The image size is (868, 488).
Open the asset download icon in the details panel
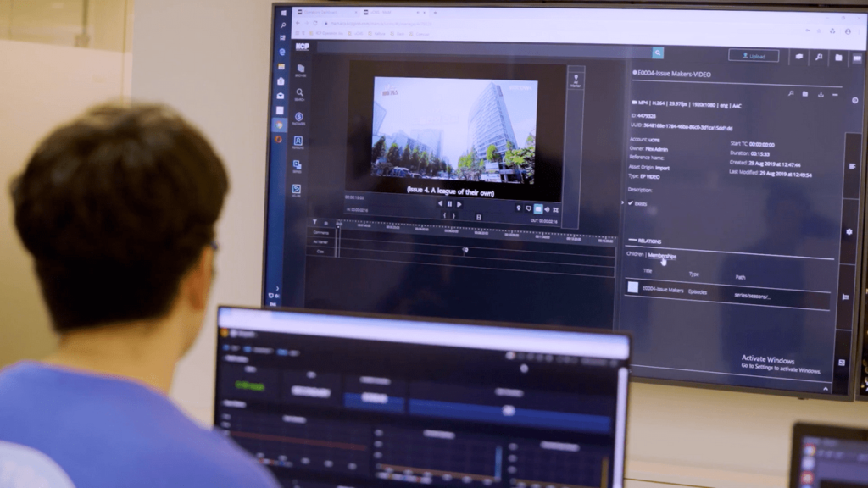[x=819, y=96]
